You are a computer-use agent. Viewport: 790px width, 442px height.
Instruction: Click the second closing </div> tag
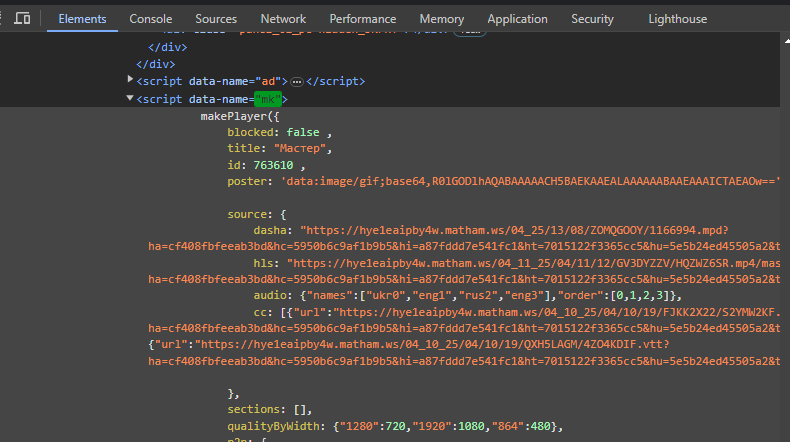156,64
